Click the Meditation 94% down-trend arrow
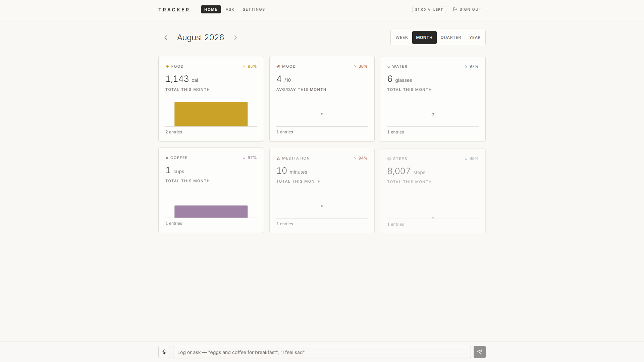The image size is (644, 362). 356,158
